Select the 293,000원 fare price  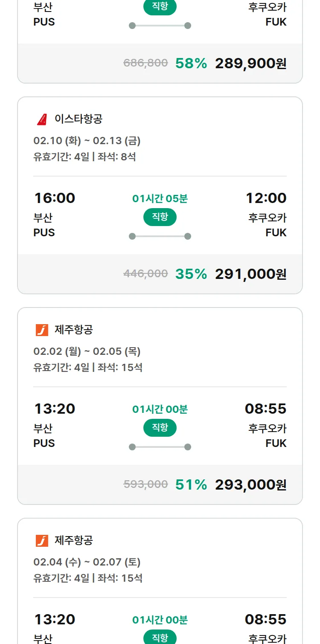click(250, 484)
